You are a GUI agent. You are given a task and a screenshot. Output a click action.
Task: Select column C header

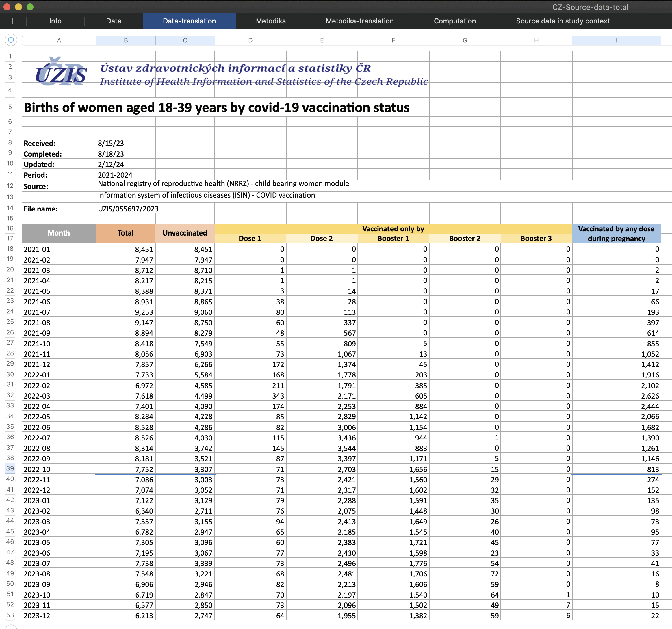pos(185,40)
